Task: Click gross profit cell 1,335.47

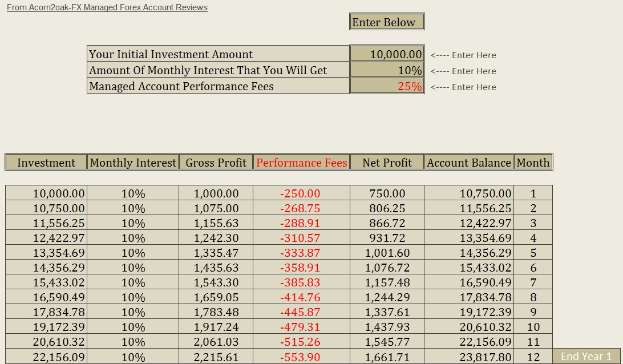Action: [216, 252]
